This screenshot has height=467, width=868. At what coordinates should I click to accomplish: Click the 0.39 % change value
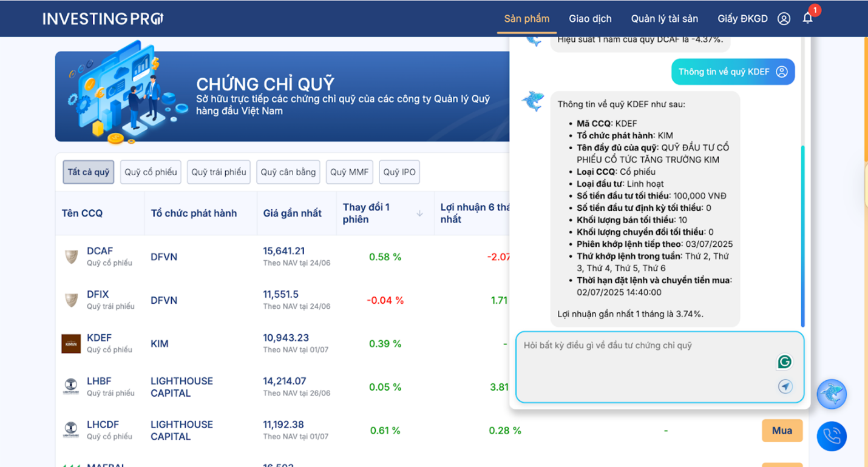click(x=385, y=344)
